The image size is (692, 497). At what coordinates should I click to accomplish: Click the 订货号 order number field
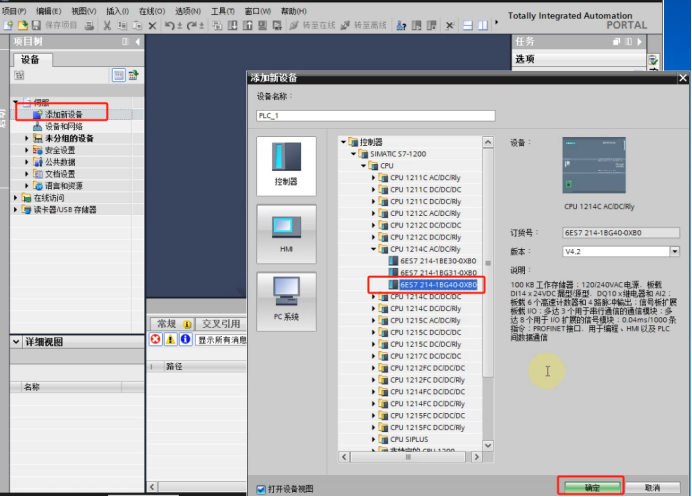621,233
